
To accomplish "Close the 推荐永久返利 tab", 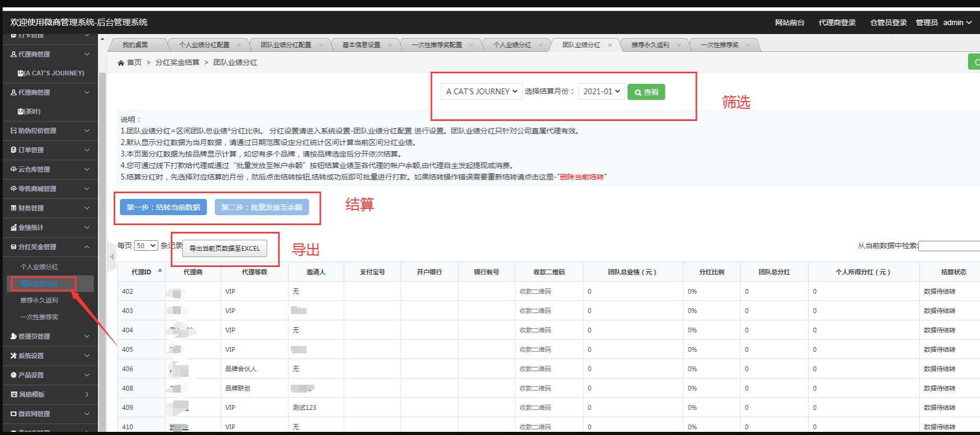I will [x=679, y=45].
